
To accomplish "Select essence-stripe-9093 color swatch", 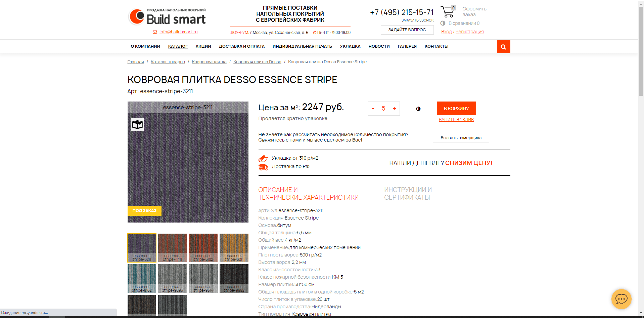I will coord(173,279).
